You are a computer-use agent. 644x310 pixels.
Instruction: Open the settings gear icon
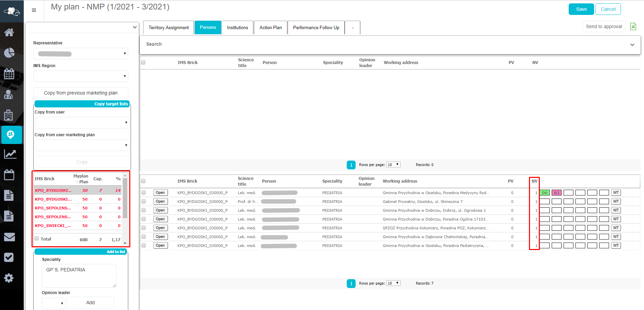9,278
